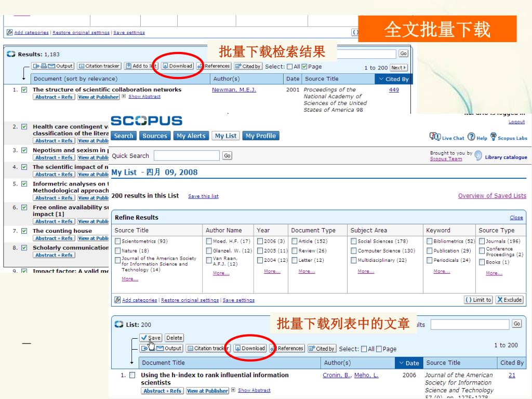This screenshot has height=399, width=532.
Task: Click Go beside Quick Search
Action: (x=227, y=155)
